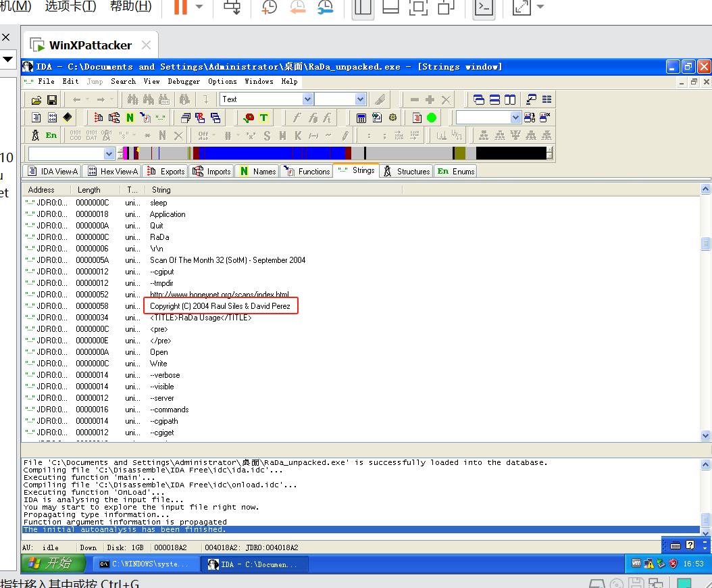The width and height of the screenshot is (712, 588).
Task: Sort by the Address column header
Action: point(46,190)
